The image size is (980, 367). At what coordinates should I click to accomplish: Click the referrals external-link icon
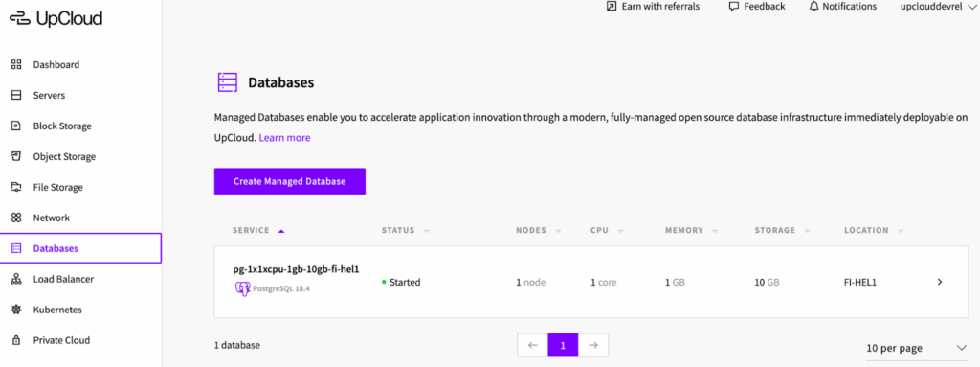(x=612, y=7)
